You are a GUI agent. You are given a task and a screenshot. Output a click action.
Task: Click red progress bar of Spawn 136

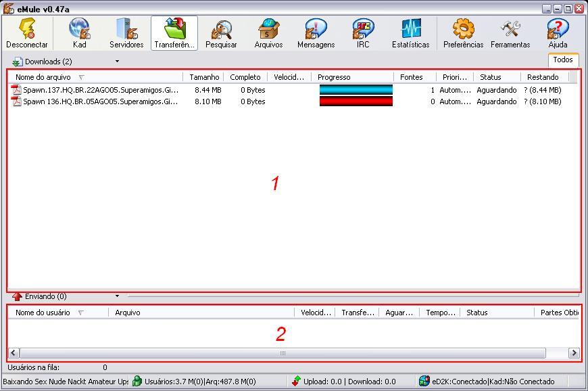point(356,101)
